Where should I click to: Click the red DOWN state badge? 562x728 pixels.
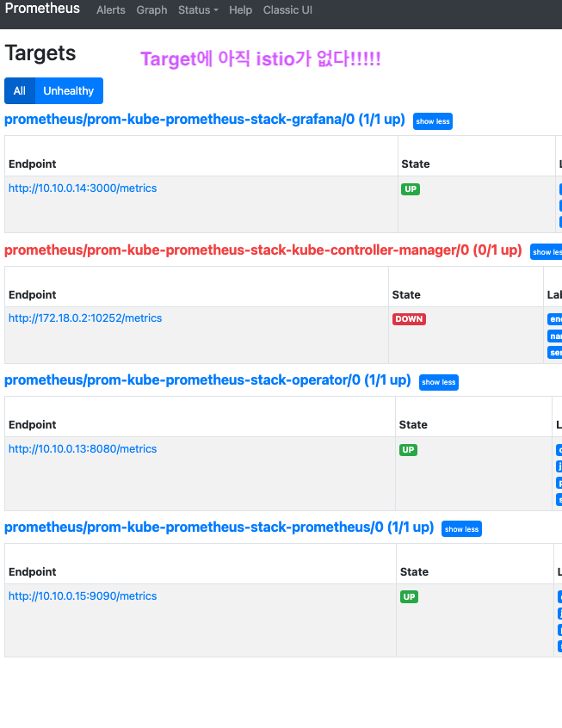[x=409, y=319]
